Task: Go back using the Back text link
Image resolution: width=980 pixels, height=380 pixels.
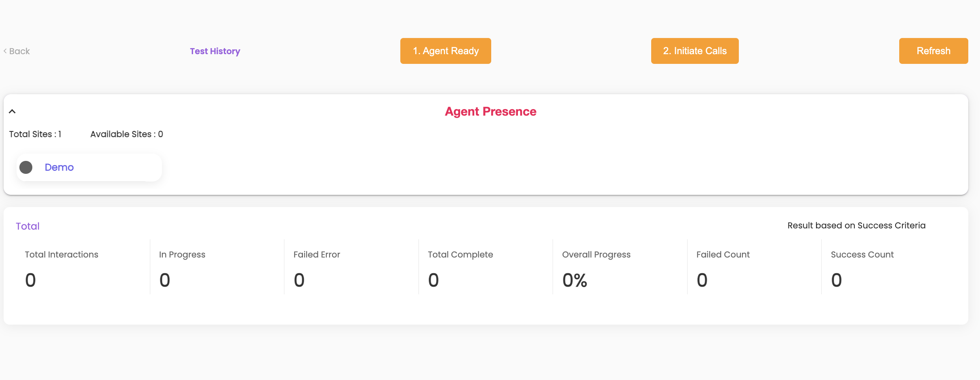Action: coord(19,51)
